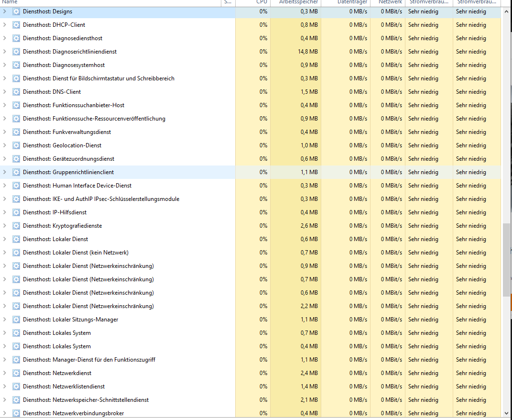Select the Netzwerkdienst gear icon

point(16,373)
